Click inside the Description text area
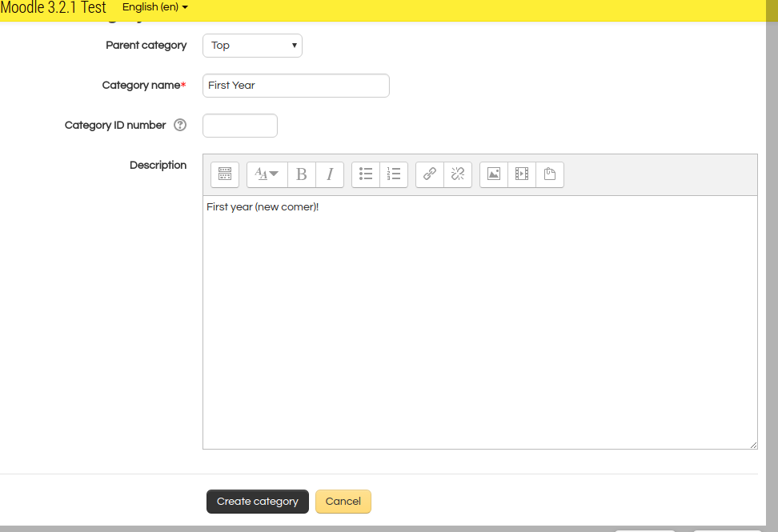The height and width of the screenshot is (532, 778). click(479, 320)
